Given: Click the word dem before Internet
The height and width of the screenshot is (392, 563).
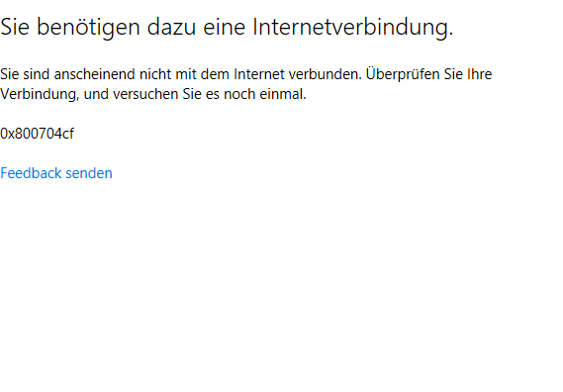Looking at the screenshot, I should click(215, 74).
